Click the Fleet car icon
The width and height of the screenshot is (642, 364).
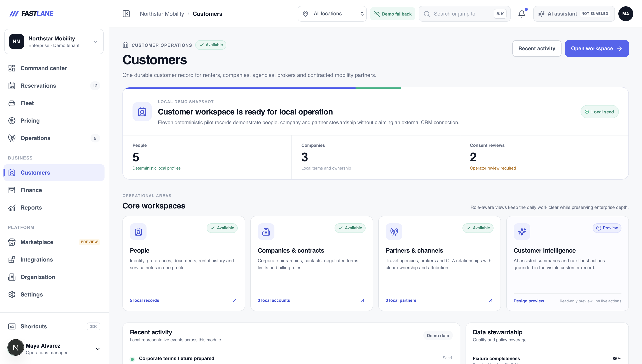[12, 103]
